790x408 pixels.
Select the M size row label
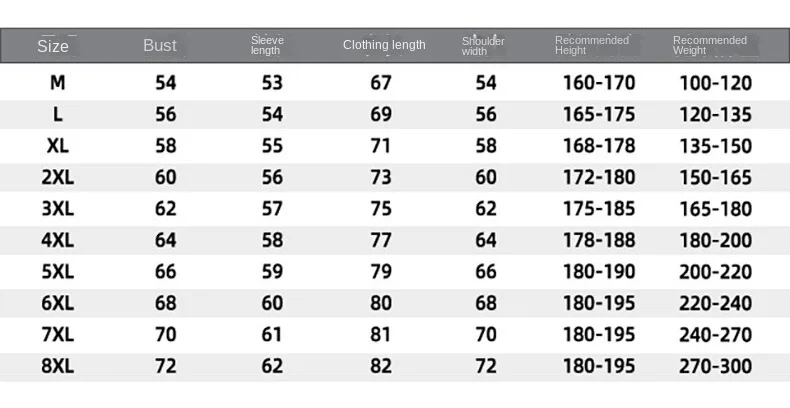(x=57, y=83)
